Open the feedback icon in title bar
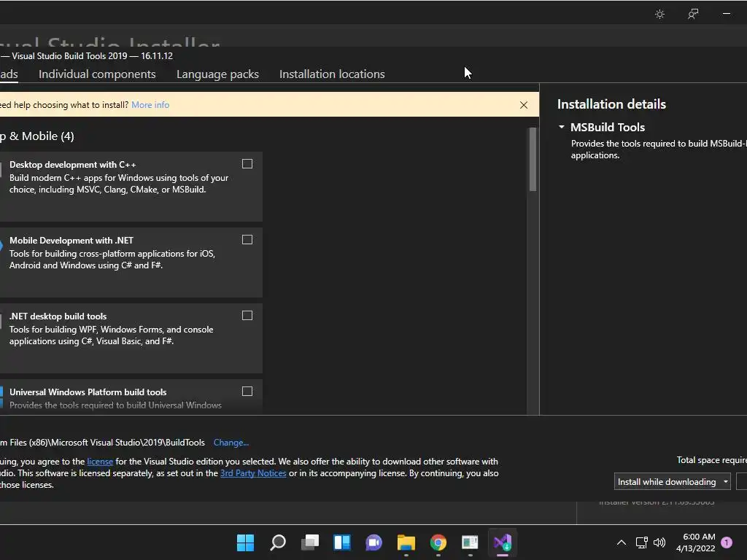Screen dimensions: 747x560 point(693,15)
